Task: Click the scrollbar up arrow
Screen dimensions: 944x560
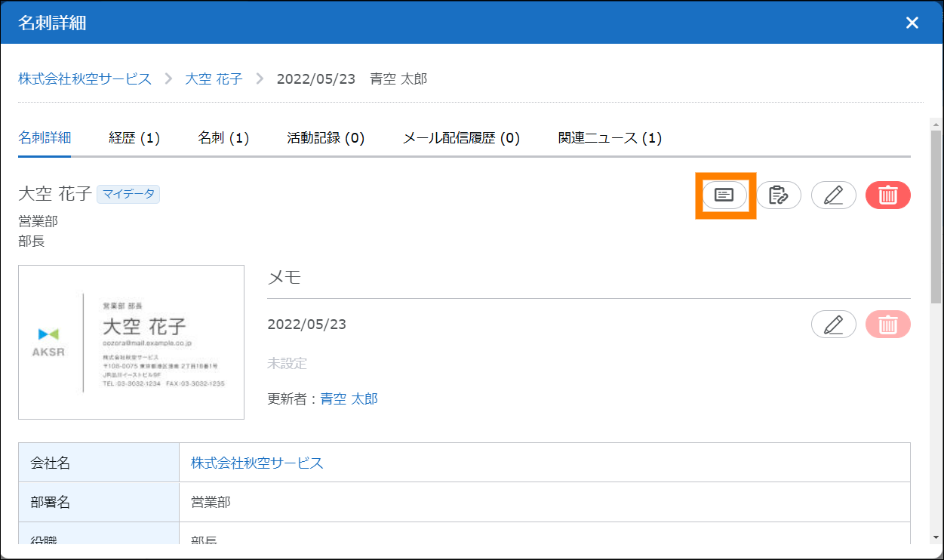Action: coord(936,124)
